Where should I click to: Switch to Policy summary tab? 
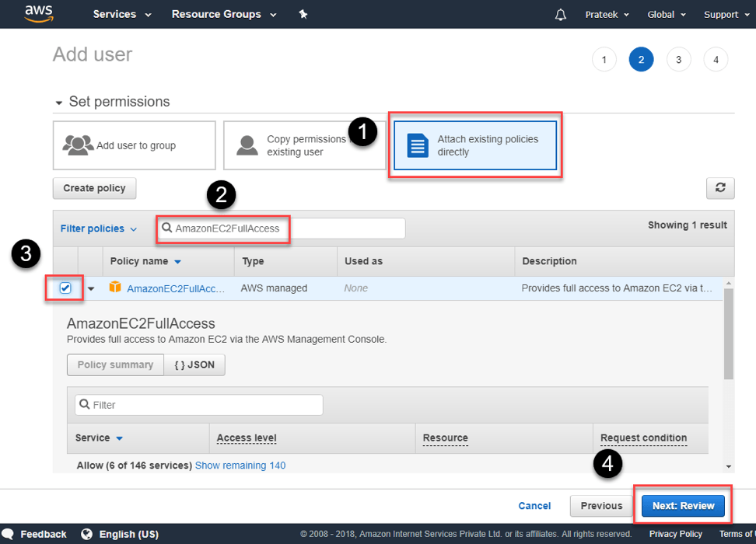coord(115,364)
